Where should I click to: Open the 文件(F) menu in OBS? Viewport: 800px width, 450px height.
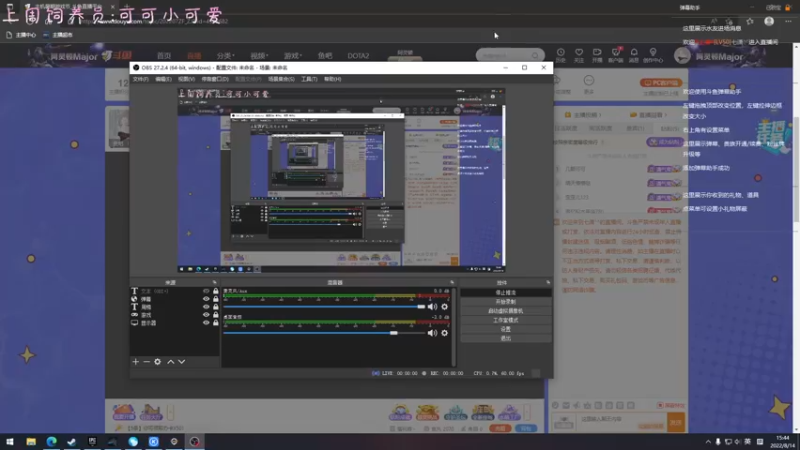140,79
